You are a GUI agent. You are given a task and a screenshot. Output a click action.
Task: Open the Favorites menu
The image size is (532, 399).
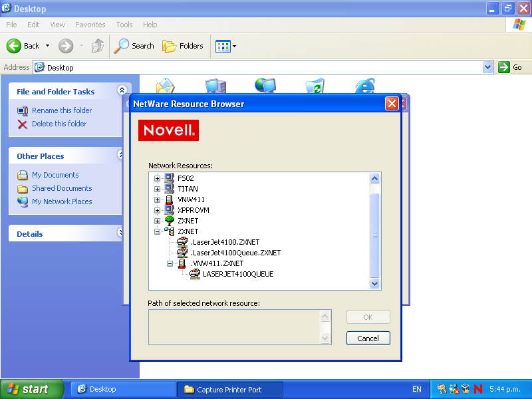90,25
